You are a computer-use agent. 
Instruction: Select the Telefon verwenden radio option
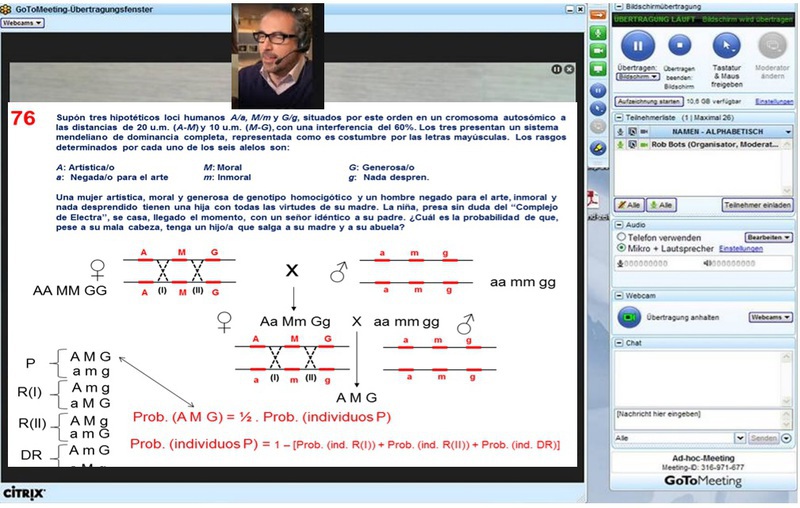pyautogui.click(x=621, y=237)
